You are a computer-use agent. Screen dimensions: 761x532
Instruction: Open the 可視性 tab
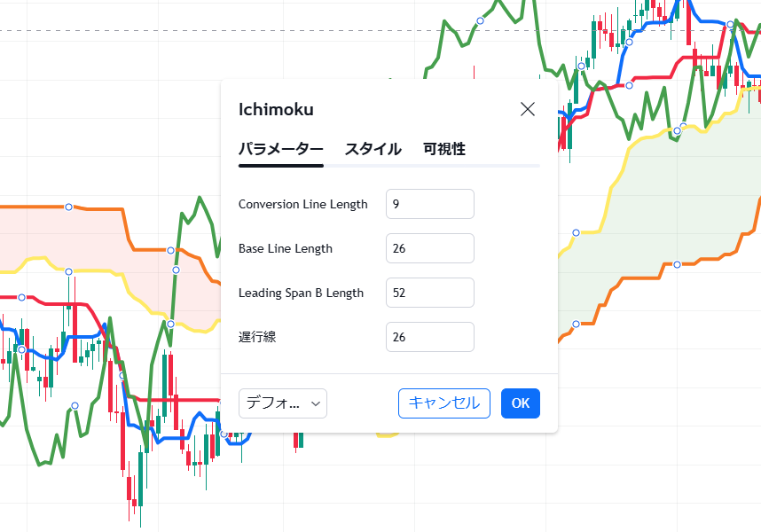445,150
